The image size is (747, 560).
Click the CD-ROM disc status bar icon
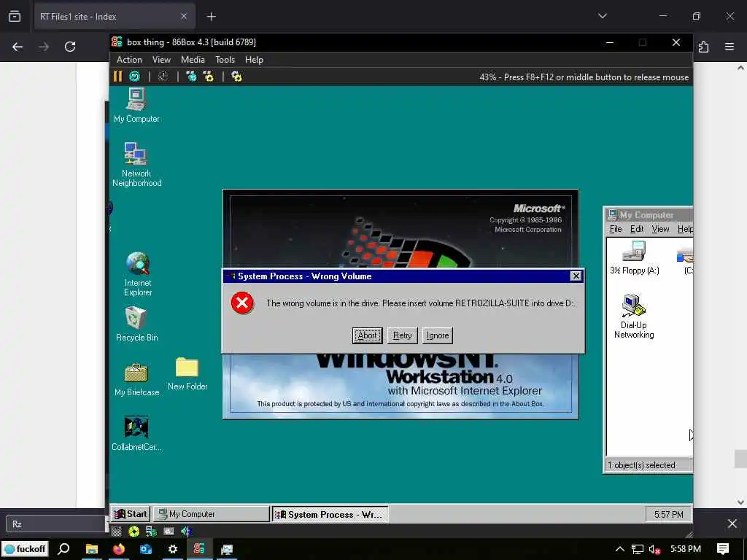[134, 531]
